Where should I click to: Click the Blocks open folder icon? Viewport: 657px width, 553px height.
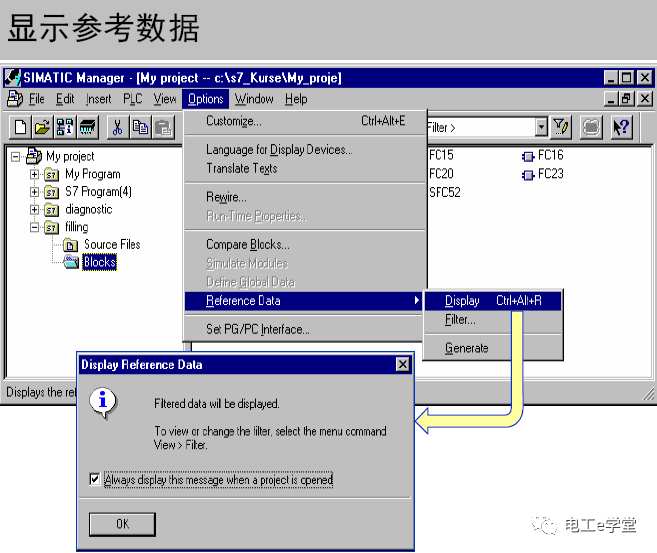coord(71,262)
